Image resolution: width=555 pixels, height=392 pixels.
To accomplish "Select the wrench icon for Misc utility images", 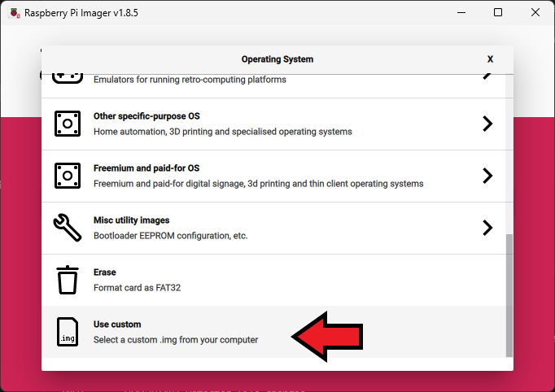I will coord(68,228).
